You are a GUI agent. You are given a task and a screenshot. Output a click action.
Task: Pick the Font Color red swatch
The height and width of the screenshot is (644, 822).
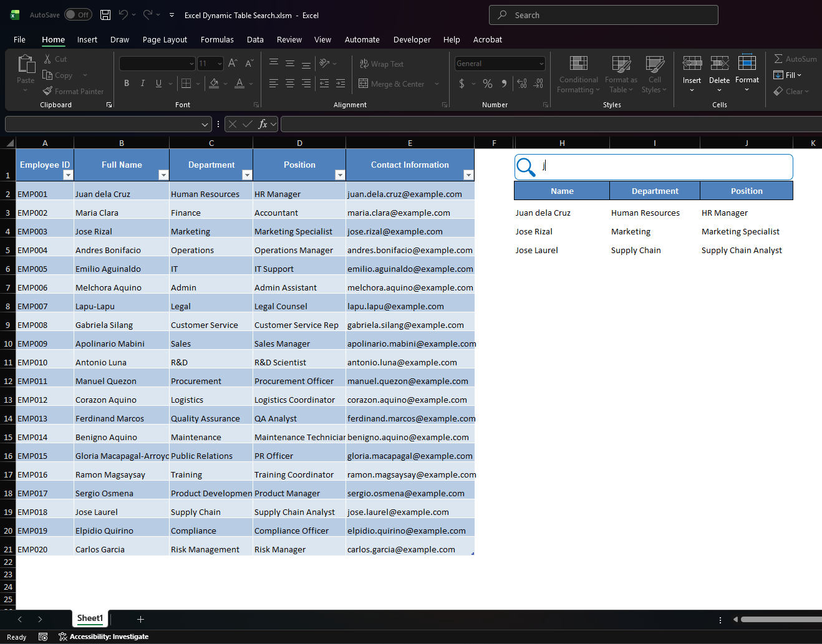(x=239, y=84)
